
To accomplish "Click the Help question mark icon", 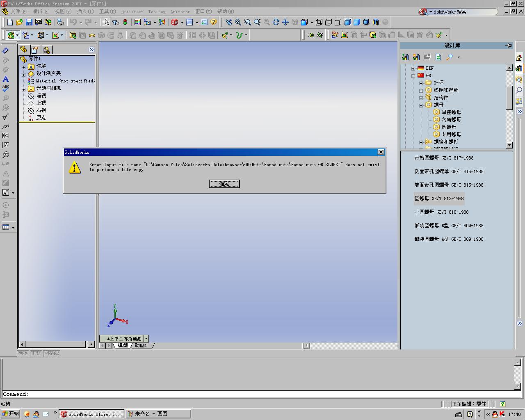I will (x=213, y=22).
